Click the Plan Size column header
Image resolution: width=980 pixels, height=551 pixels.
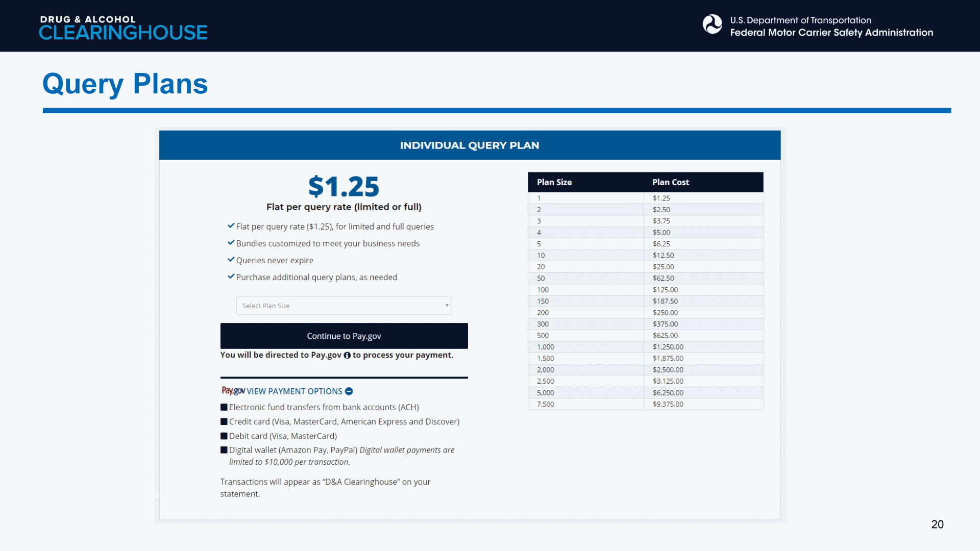click(x=554, y=182)
